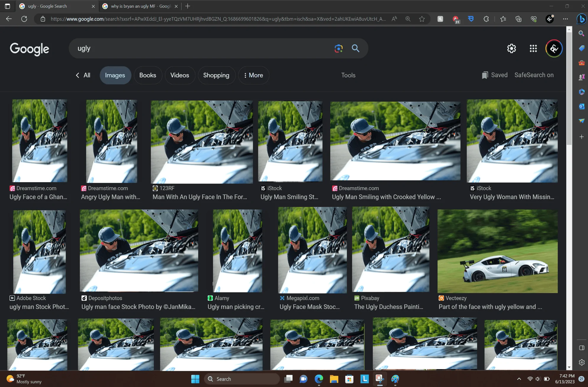Click the Google logo
The image size is (588, 387).
point(29,49)
